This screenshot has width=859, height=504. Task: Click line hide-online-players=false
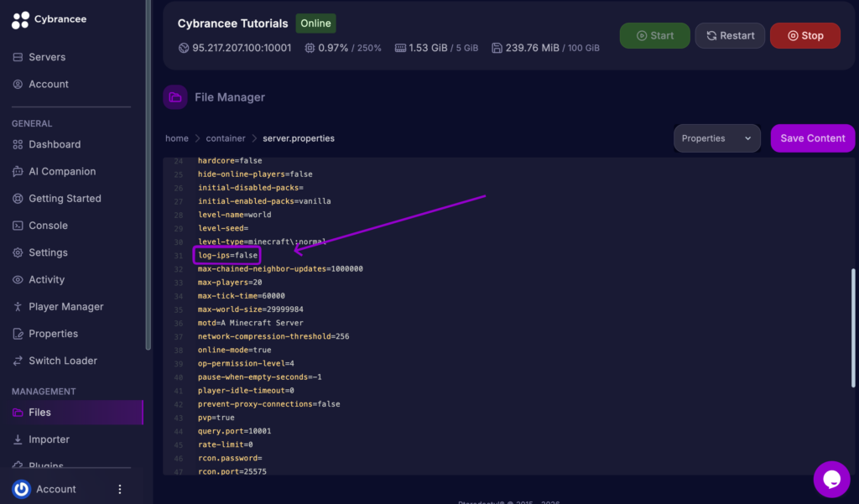(x=255, y=174)
